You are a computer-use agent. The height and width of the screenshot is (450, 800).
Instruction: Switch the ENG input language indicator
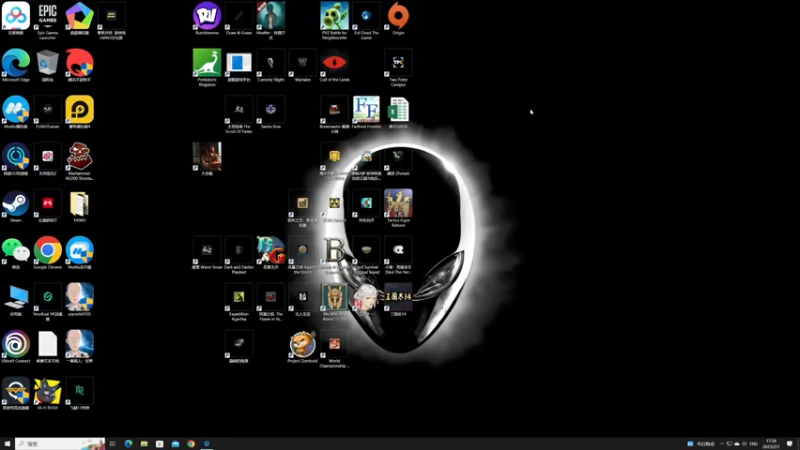pyautogui.click(x=754, y=444)
